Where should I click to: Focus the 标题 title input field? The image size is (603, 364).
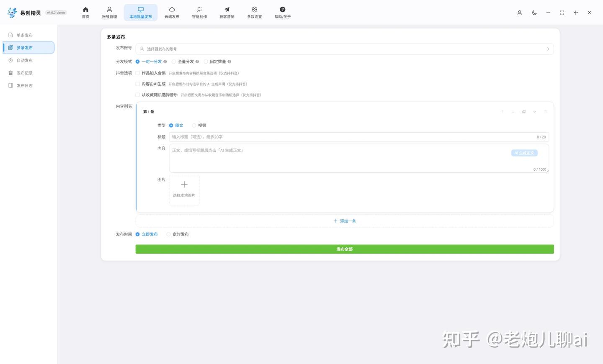point(359,137)
